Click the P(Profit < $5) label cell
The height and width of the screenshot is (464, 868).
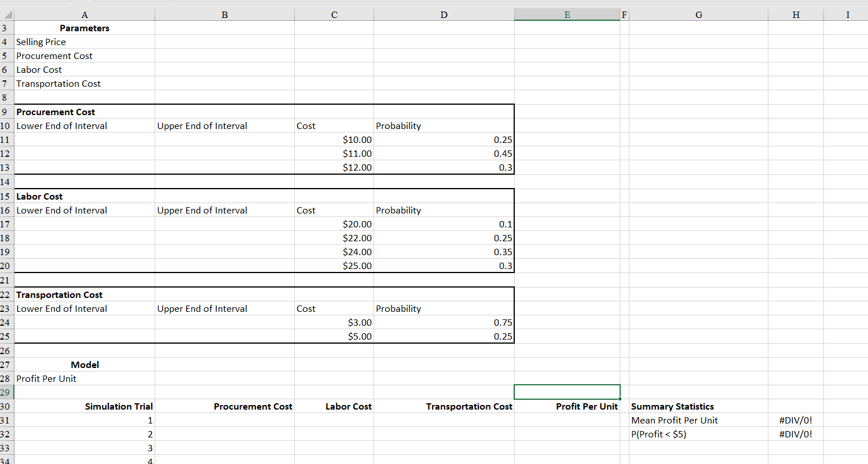[x=699, y=434]
